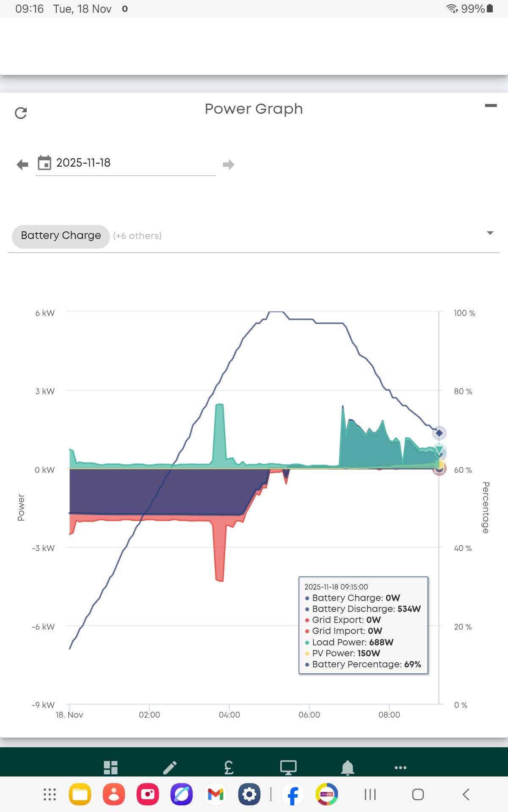Edit the 2025-11-18 date field
This screenshot has height=812, width=508.
(125, 163)
